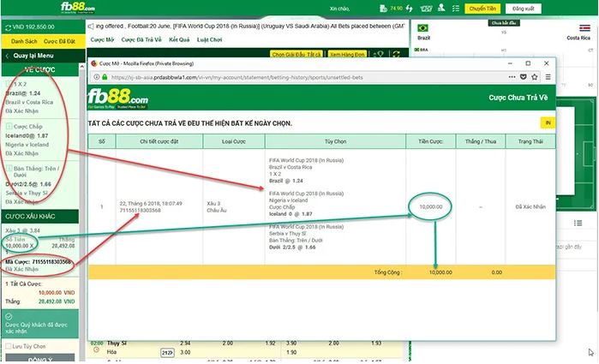Open the Cược Mở tab

click(102, 39)
